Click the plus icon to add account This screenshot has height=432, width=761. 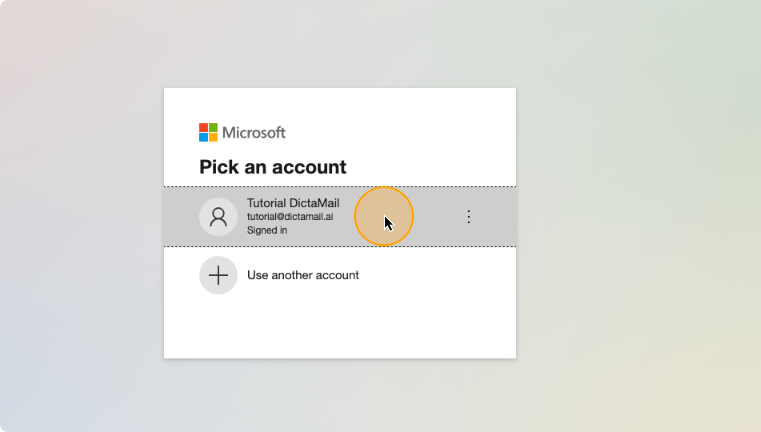tap(218, 275)
